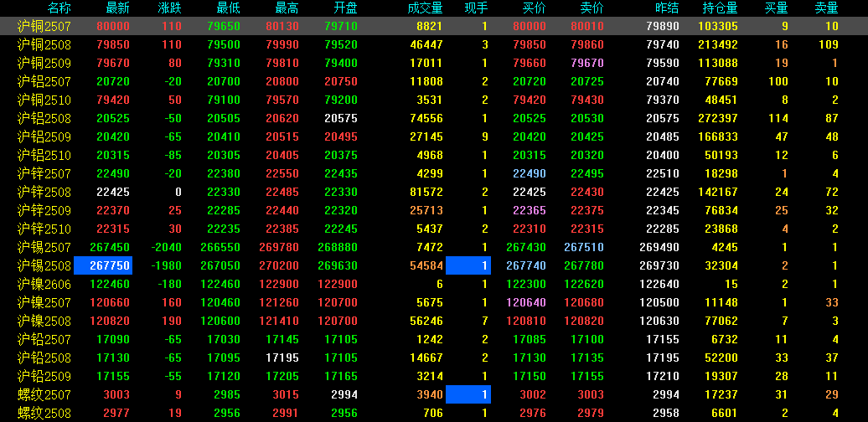Click 沪铅2508 highest price 17195
The height and width of the screenshot is (422, 868).
pyautogui.click(x=282, y=358)
